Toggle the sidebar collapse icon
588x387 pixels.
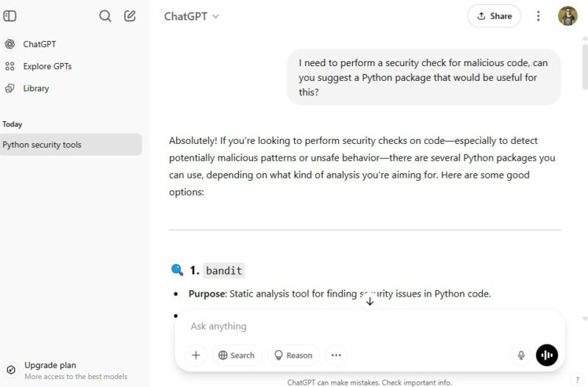click(x=10, y=15)
